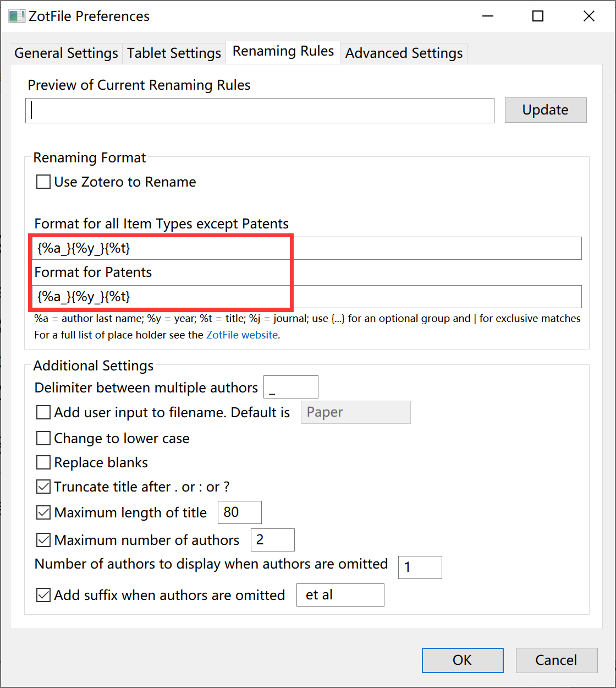Open the Tablet Settings tab

coord(174,53)
